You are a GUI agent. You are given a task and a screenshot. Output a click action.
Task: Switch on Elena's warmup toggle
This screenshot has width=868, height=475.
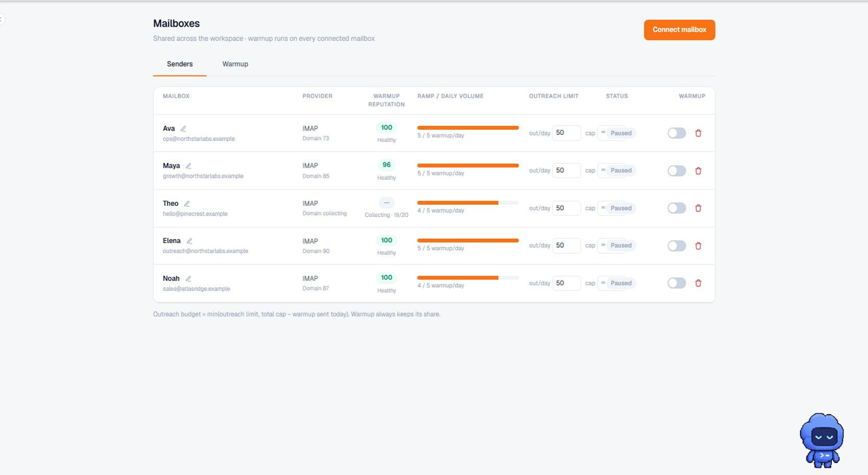pos(677,246)
